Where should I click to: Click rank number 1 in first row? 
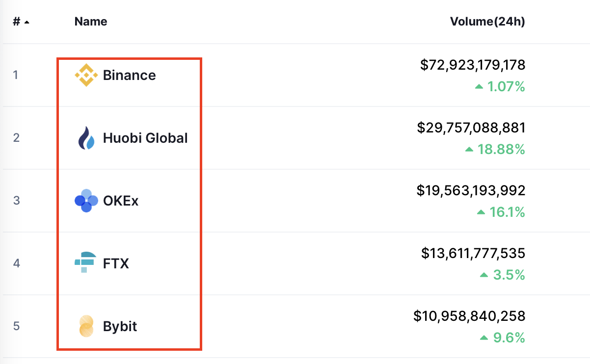tap(16, 75)
